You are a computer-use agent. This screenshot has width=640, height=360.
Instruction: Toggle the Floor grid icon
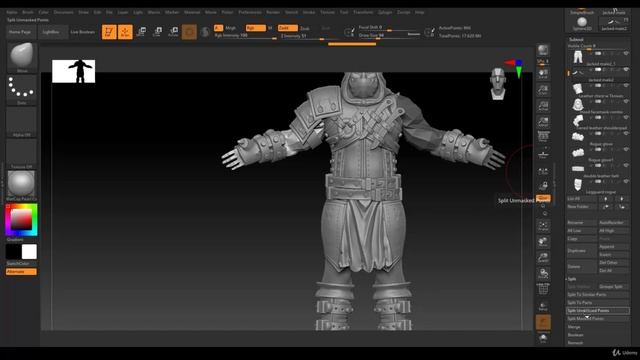pos(543,154)
